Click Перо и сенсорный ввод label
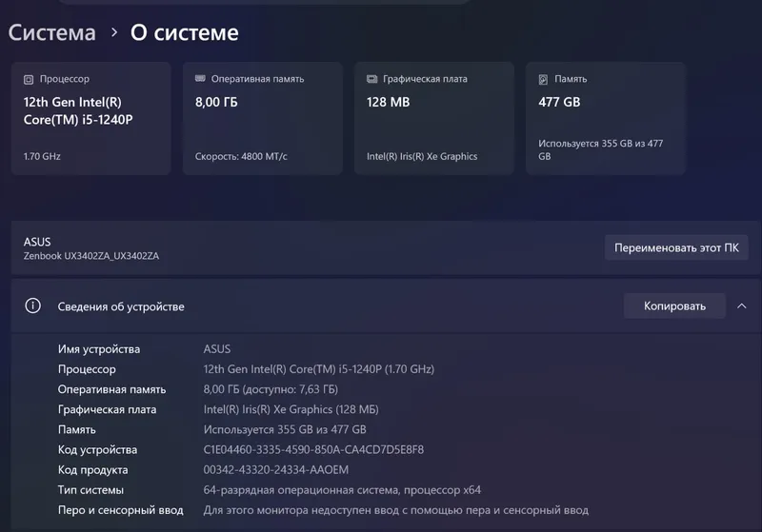 click(121, 510)
